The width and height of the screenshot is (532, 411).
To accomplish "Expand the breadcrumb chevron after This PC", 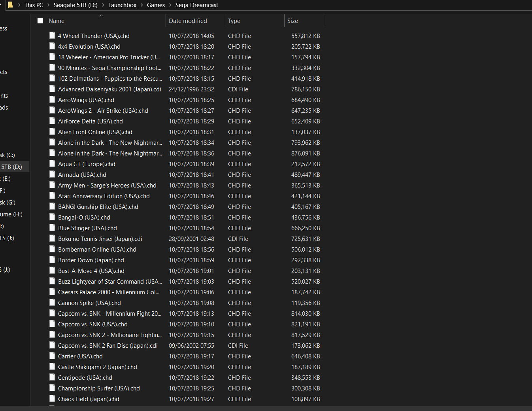I will pyautogui.click(x=49, y=5).
